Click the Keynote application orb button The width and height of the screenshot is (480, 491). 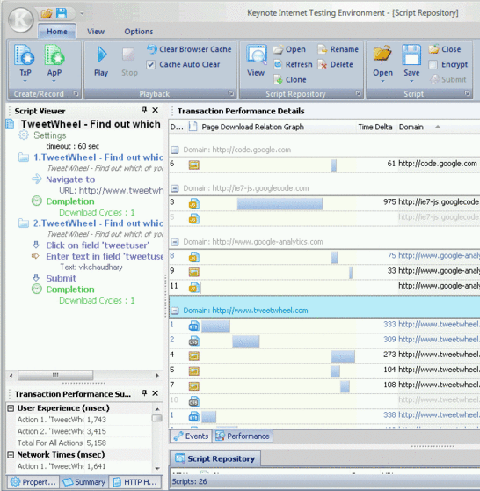[21, 20]
